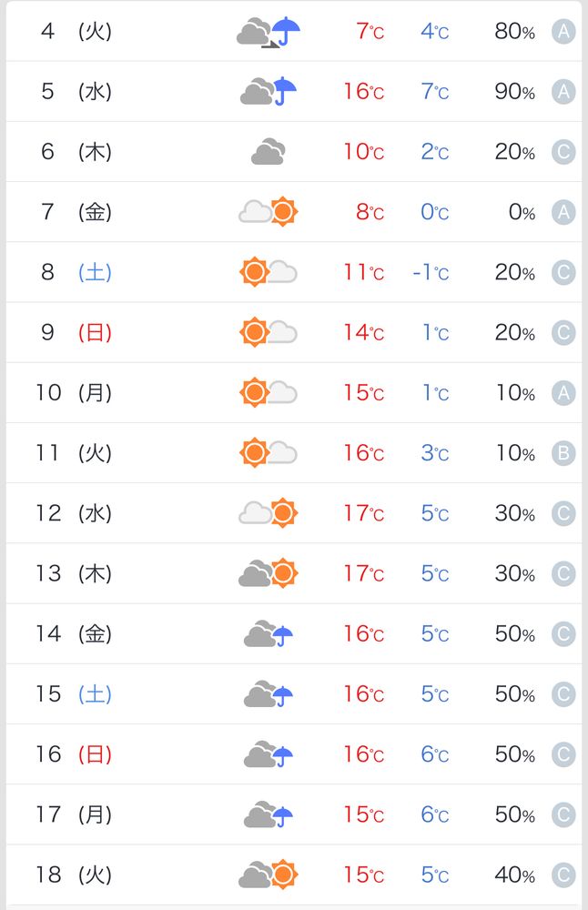This screenshot has height=910, width=588.
Task: Select the weather icon for Wednesday the 12th
Action: tap(269, 513)
